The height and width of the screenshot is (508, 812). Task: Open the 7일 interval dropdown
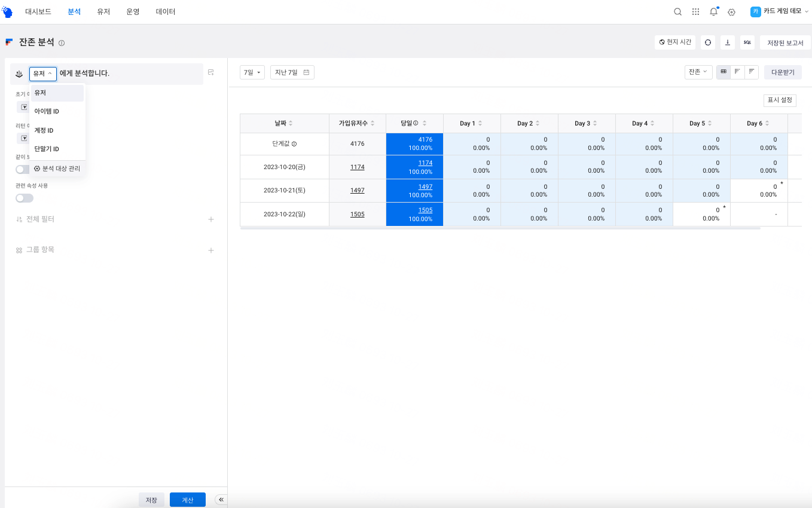pyautogui.click(x=252, y=72)
